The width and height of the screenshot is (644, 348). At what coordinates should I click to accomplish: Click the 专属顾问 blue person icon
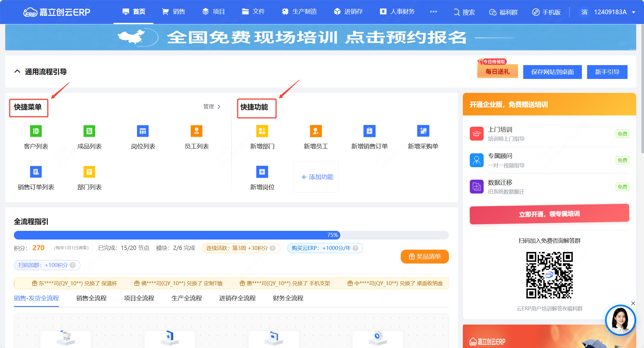pyautogui.click(x=476, y=160)
